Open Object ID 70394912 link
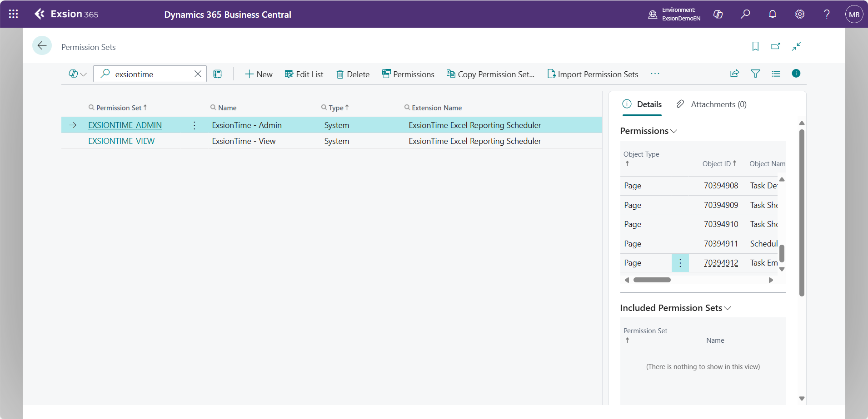 [721, 263]
